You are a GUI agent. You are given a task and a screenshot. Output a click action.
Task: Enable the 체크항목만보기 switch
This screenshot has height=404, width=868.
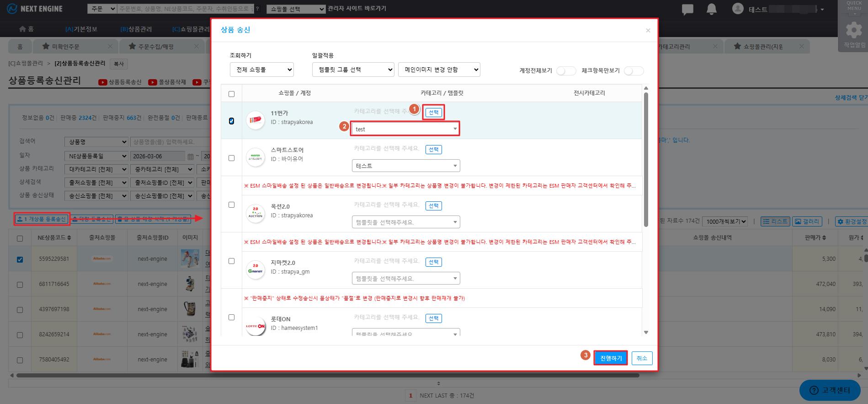[x=634, y=71]
